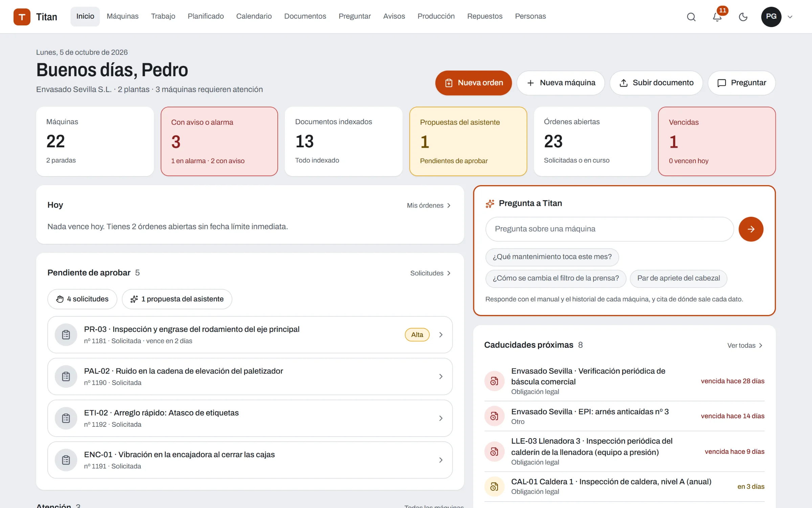Click icon for EPI arnés anticaídas
Viewport: 812px width, 508px height.
pos(494,416)
